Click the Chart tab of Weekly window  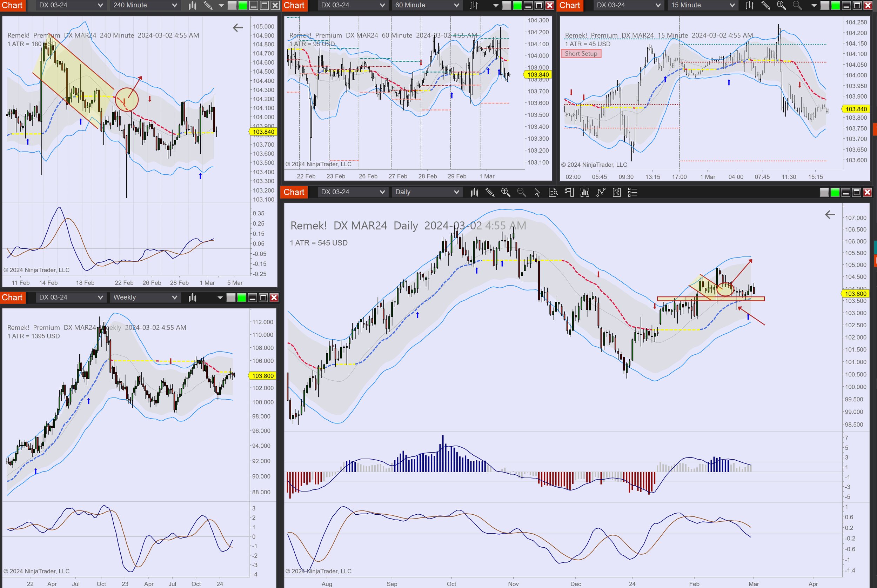click(x=12, y=298)
